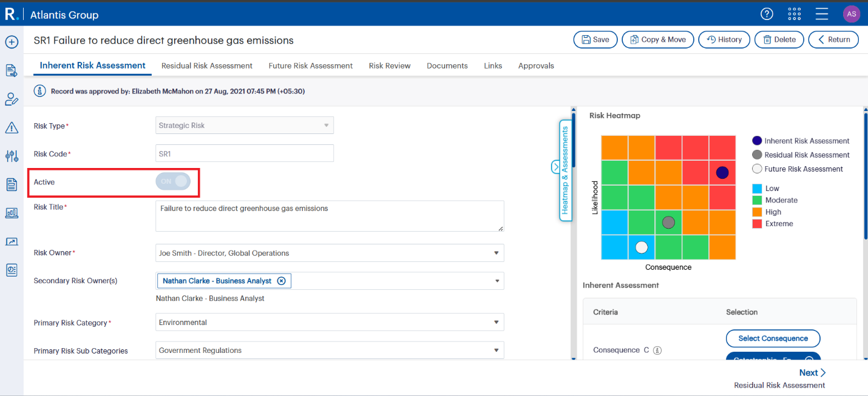Open the hamburger menu in header

822,14
